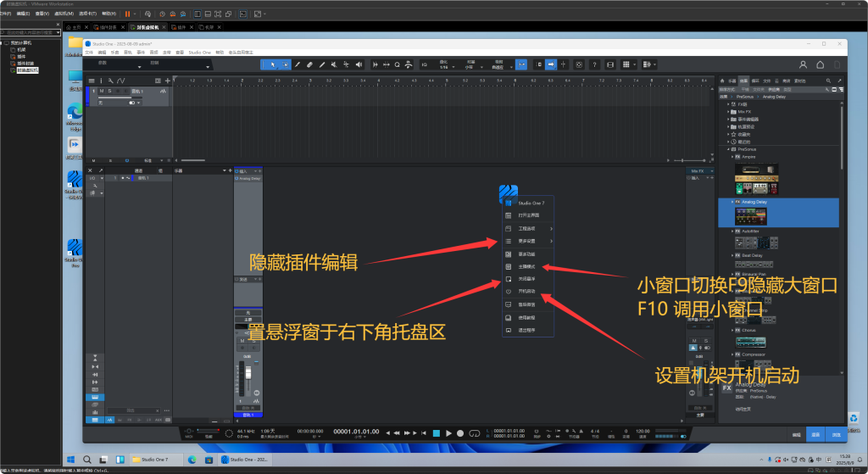The width and height of the screenshot is (868, 474).
Task: Click the blue Stop button in transport
Action: [x=437, y=433]
